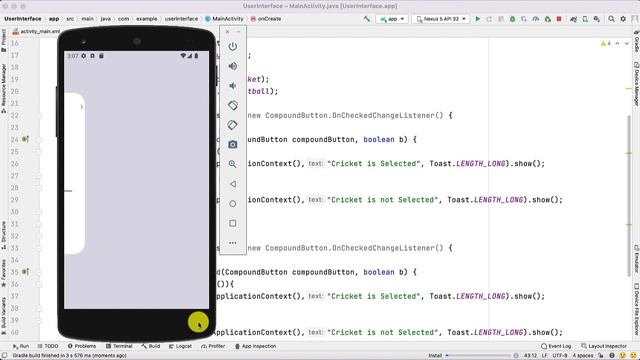Open the Emulator right side panel
This screenshot has height=360, width=640.
[x=636, y=259]
